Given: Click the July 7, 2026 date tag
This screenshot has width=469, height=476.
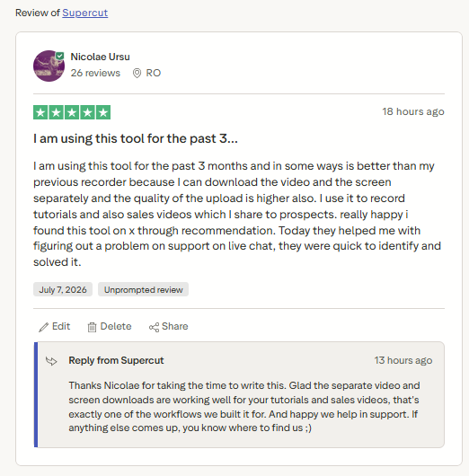Looking at the screenshot, I should point(63,289).
